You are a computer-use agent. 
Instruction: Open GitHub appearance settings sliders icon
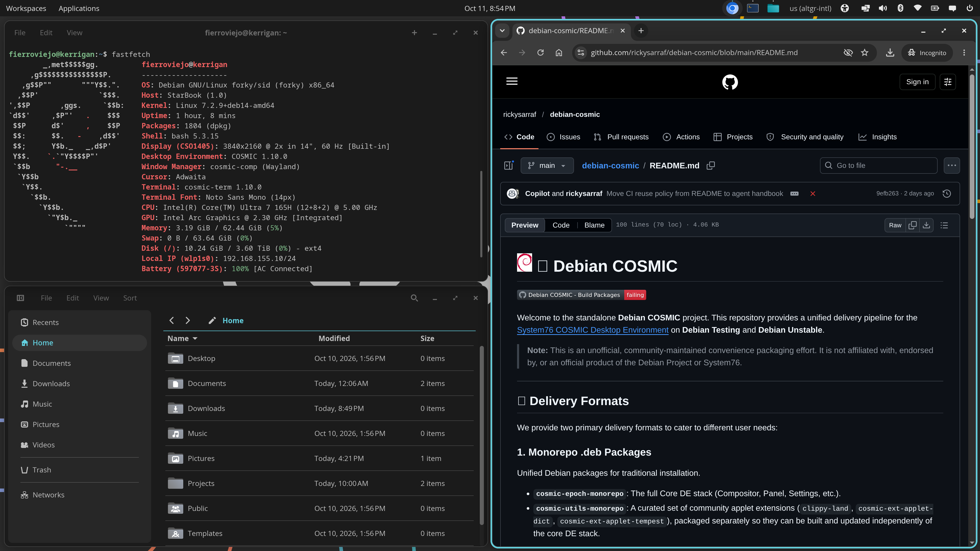[947, 82]
